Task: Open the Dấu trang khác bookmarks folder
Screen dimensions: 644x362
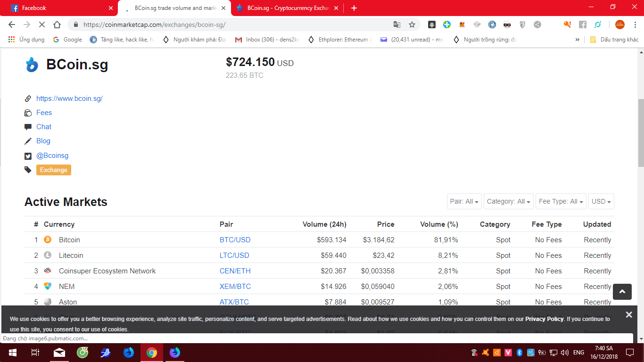Action: click(x=614, y=40)
